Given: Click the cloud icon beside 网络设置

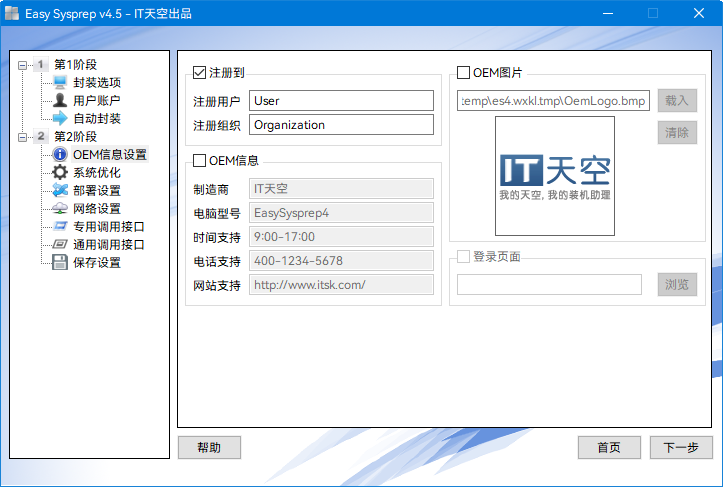Looking at the screenshot, I should 60,208.
